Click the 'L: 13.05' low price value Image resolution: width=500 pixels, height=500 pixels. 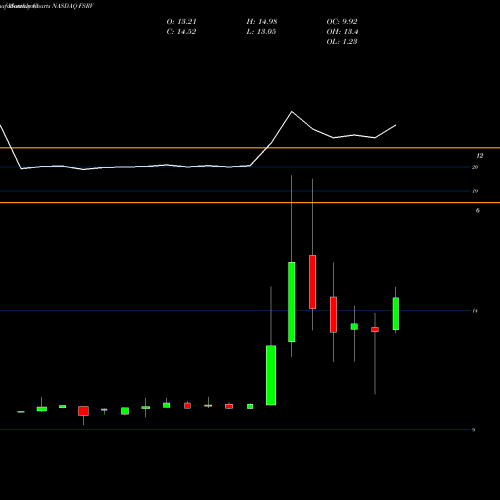pos(261,32)
